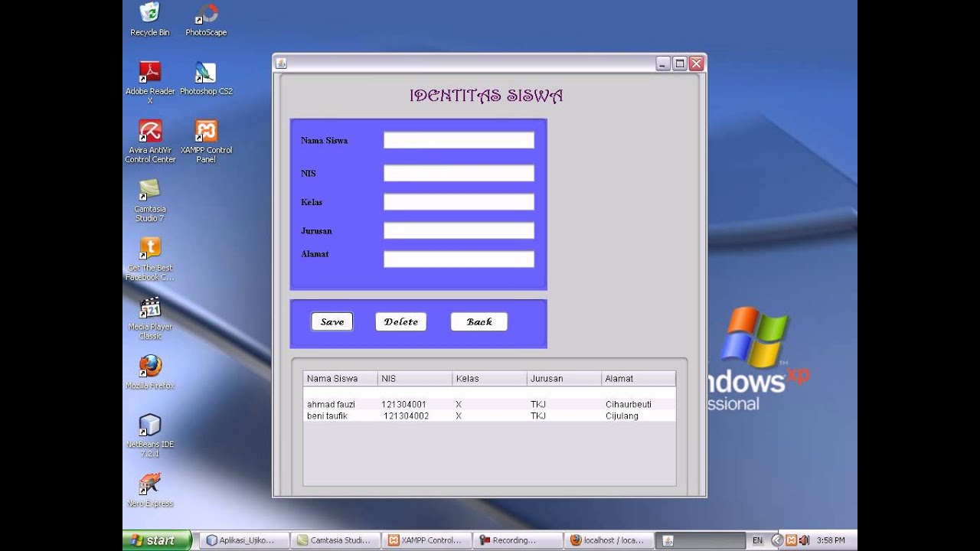Open Mozilla Firefox desktop icon
This screenshot has width=980, height=551.
click(x=150, y=372)
